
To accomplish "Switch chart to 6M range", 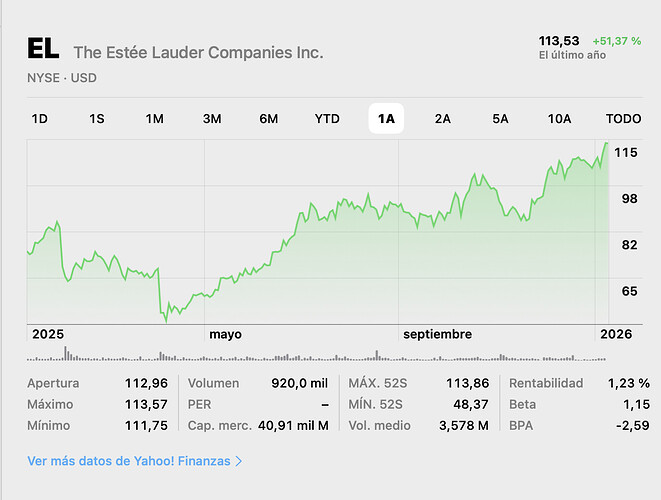I will 269,119.
